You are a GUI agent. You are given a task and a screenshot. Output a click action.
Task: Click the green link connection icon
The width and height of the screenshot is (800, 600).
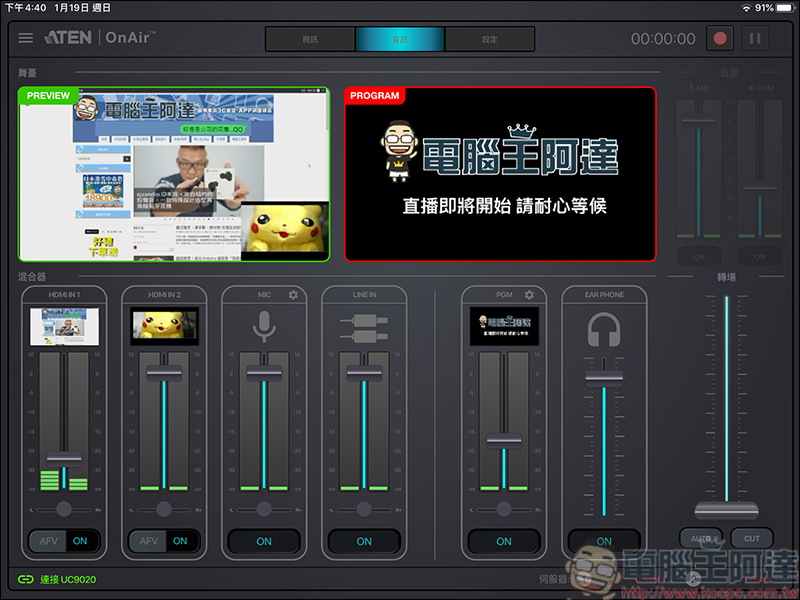[26, 579]
